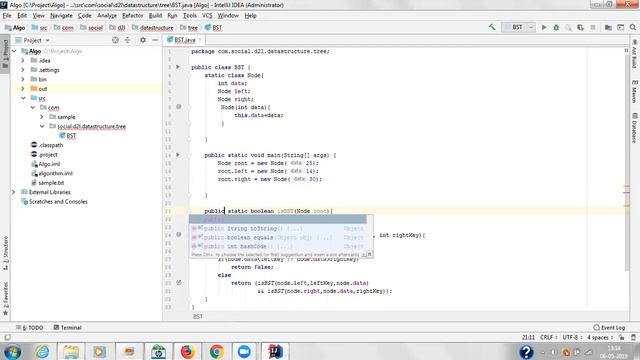640x360 pixels.
Task: Collapse the Algo project root
Action: [14, 51]
